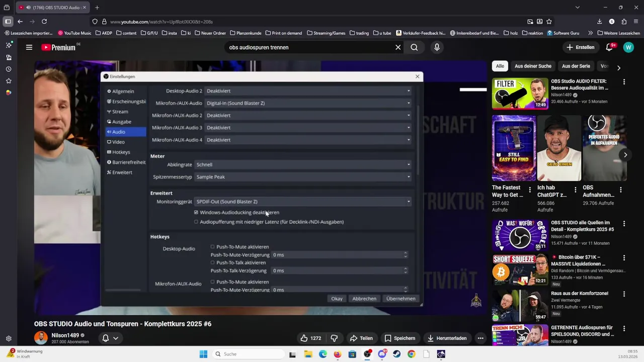Filter suggestions by Aus deiner Suche
Image resolution: width=644 pixels, height=362 pixels.
533,66
